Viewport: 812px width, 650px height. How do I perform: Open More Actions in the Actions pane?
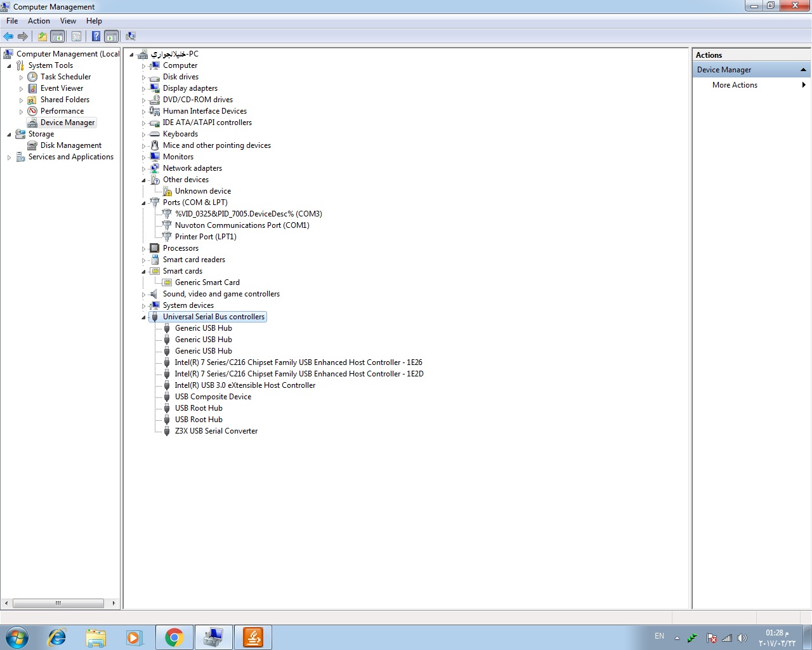751,85
